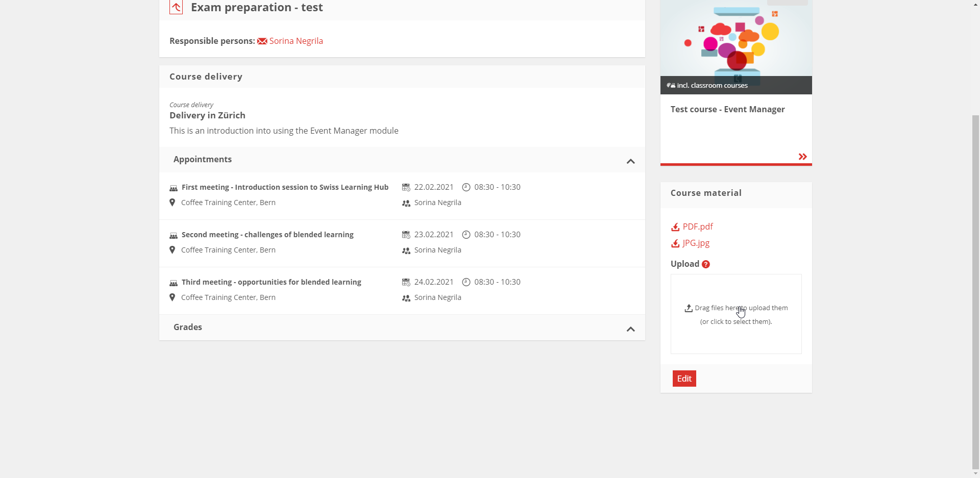Viewport: 980px width, 478px height.
Task: Expand the Appointments header
Action: pyautogui.click(x=203, y=159)
